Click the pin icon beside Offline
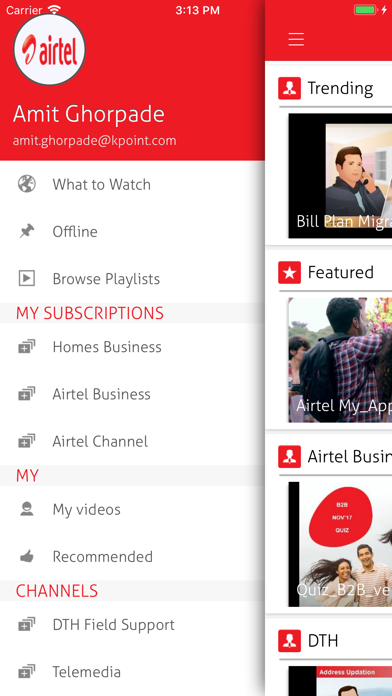This screenshot has width=392, height=696. click(27, 231)
